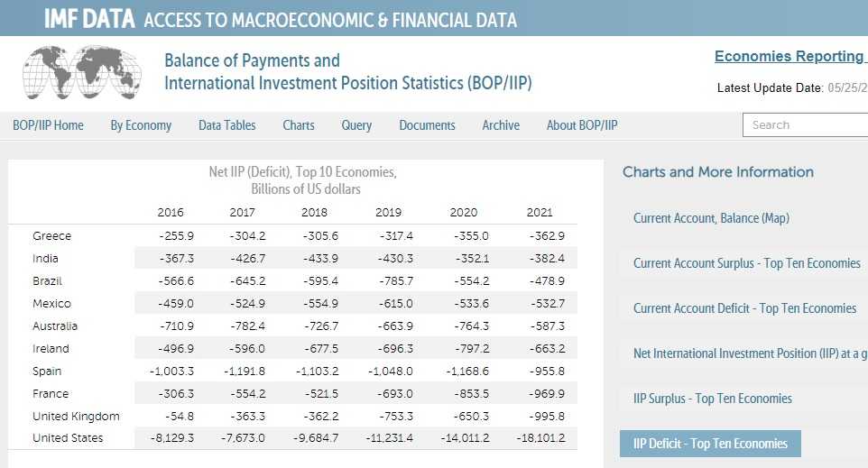Go to the By Economy menu
This screenshot has height=468, width=868.
[x=141, y=125]
